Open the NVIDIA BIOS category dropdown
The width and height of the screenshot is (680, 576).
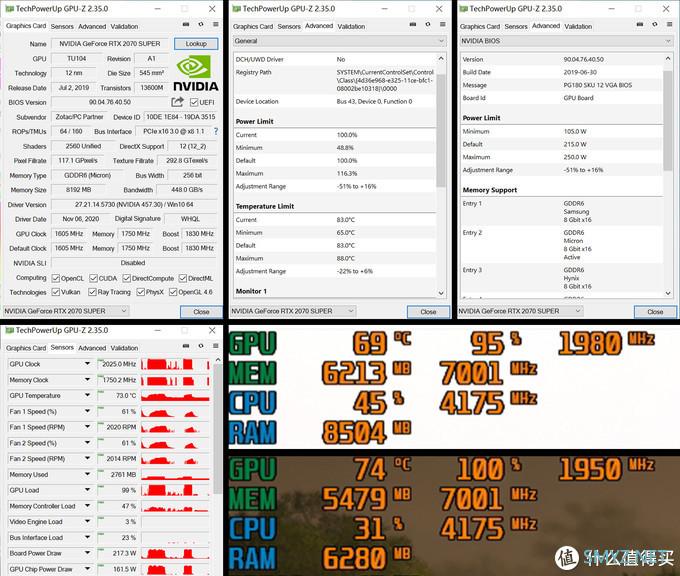click(566, 41)
